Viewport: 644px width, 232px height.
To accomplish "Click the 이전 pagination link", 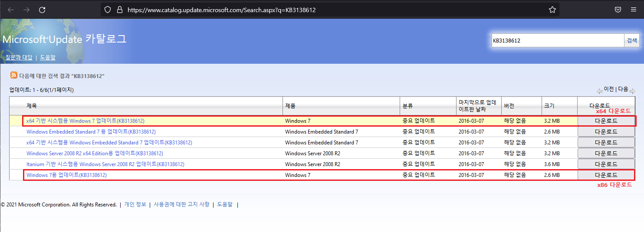I will click(x=608, y=89).
